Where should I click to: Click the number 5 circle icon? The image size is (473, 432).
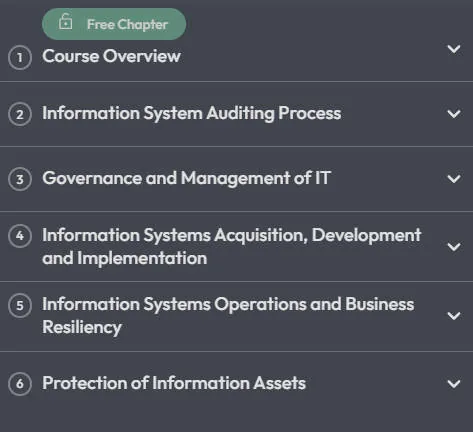click(20, 305)
